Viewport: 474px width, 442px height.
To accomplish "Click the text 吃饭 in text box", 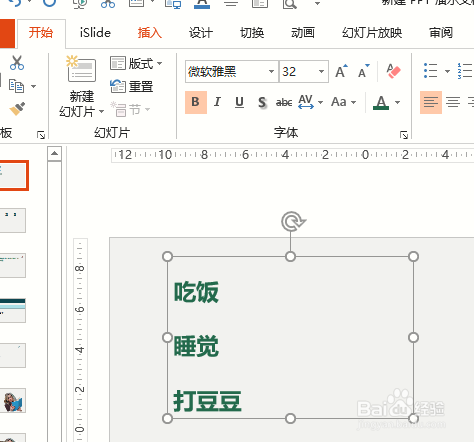I will 196,292.
